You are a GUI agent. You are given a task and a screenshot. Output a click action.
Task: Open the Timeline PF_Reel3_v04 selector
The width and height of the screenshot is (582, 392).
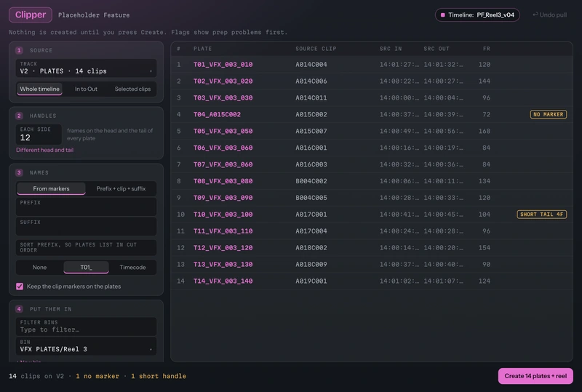[477, 15]
